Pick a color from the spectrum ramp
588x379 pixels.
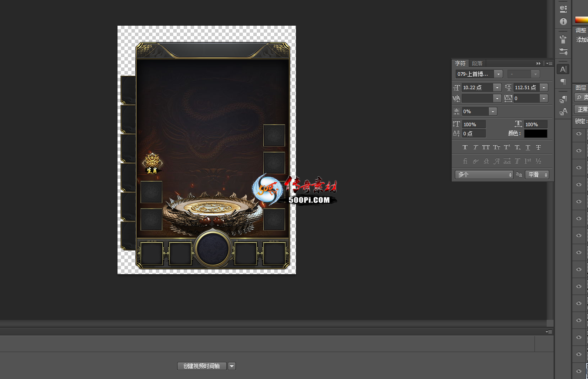581,20
